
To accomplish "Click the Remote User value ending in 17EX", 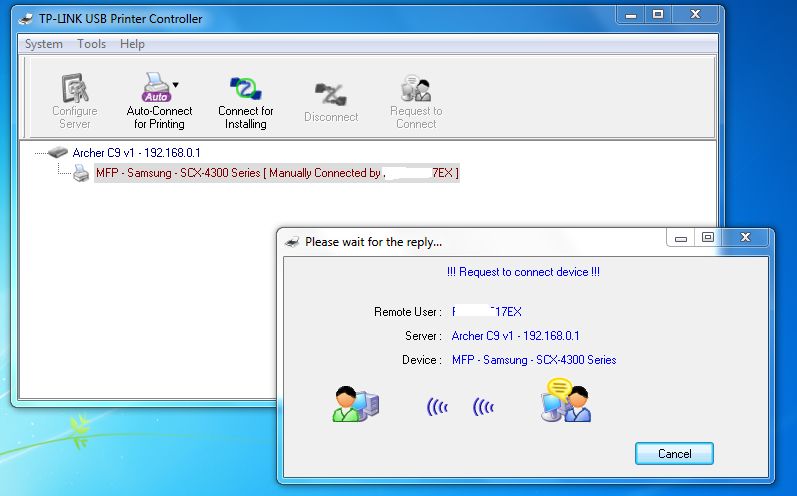I will (x=486, y=312).
